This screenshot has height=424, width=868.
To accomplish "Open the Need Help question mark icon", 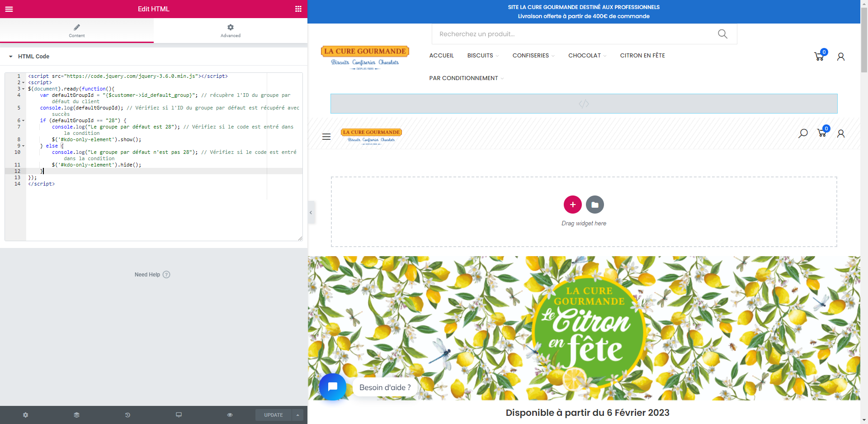I will coord(166,275).
